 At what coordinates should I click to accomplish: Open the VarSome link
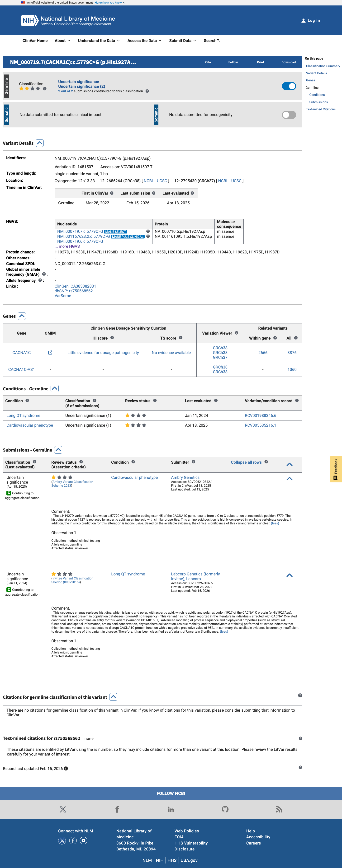[63, 296]
